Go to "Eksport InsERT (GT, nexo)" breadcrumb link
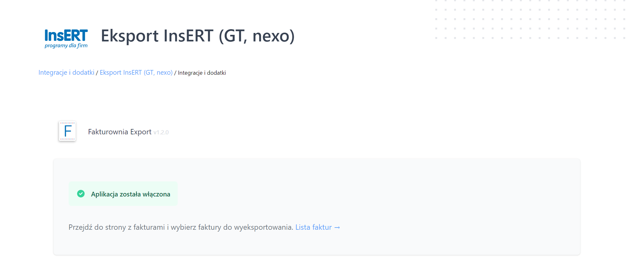644x263 pixels. tap(136, 72)
